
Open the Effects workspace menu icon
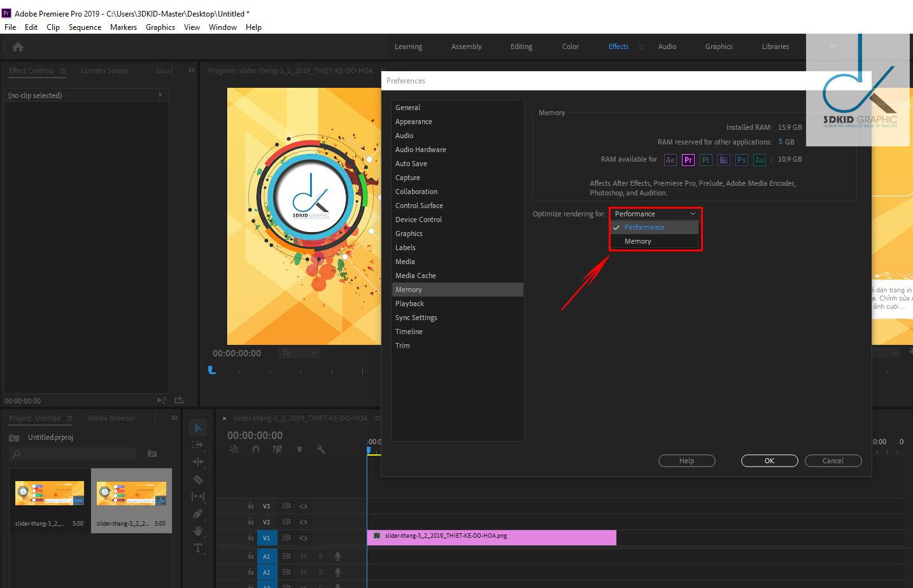click(x=641, y=46)
